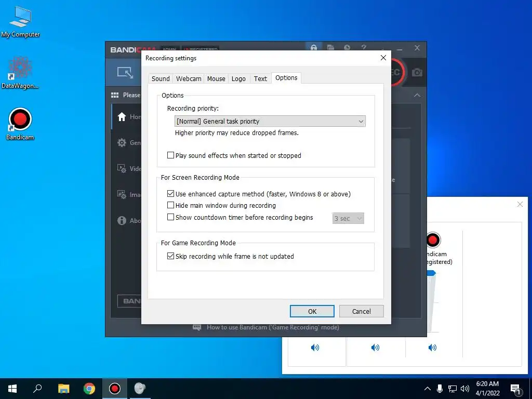This screenshot has height=399, width=532.
Task: Show hidden tray icons chevron
Action: [x=428, y=389]
